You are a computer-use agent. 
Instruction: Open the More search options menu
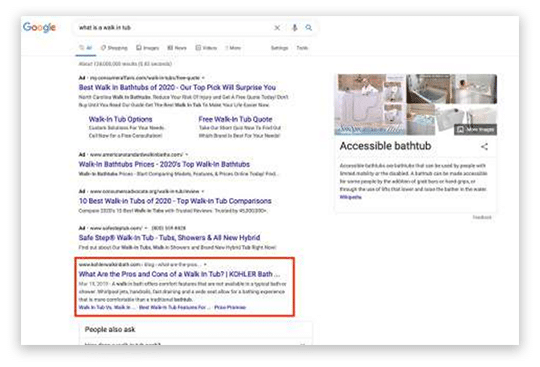coord(233,48)
